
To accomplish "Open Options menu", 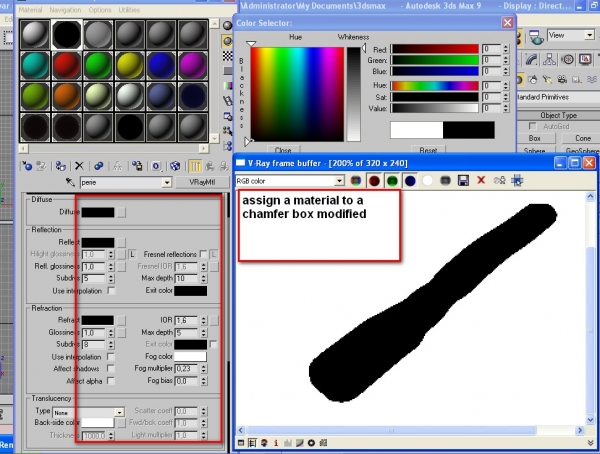I will click(100, 10).
